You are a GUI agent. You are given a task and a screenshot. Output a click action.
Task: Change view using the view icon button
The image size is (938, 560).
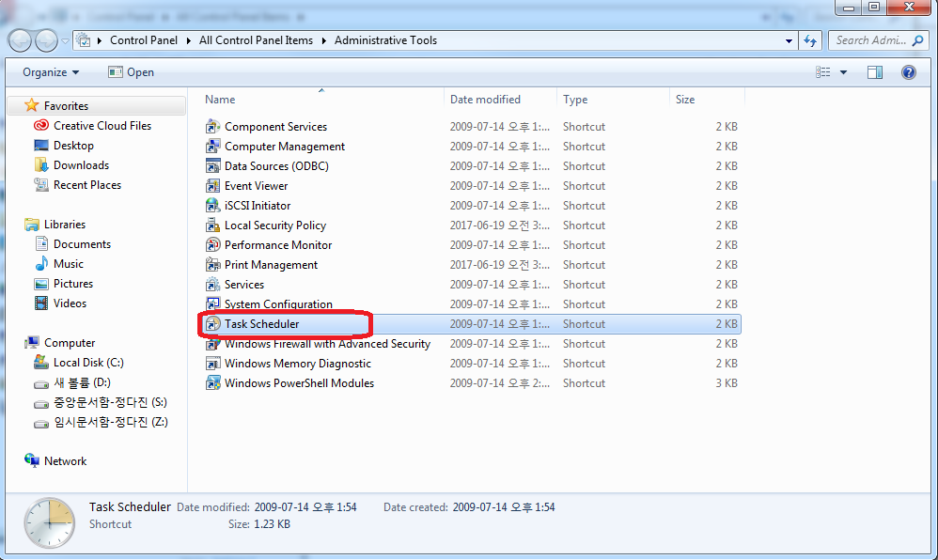[823, 72]
